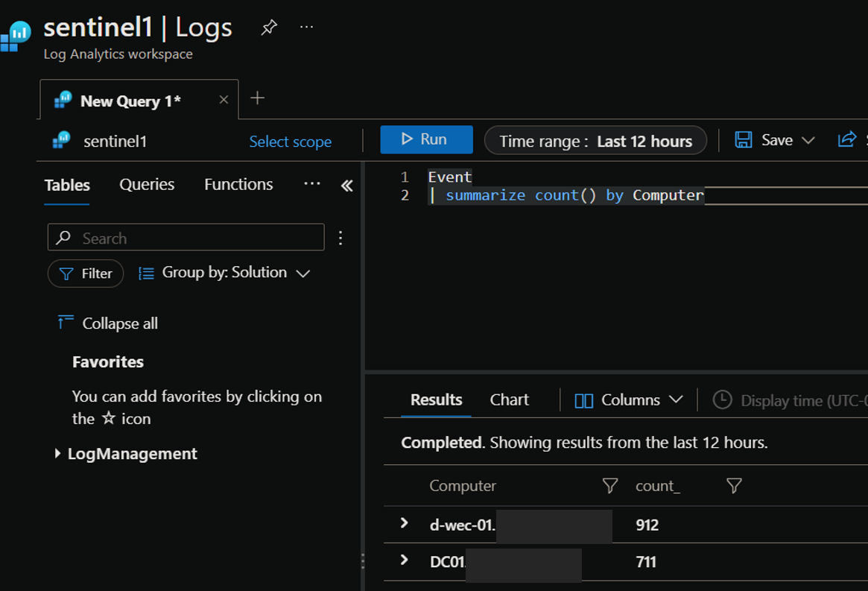The width and height of the screenshot is (868, 591).
Task: Open the Columns dropdown
Action: click(x=629, y=400)
